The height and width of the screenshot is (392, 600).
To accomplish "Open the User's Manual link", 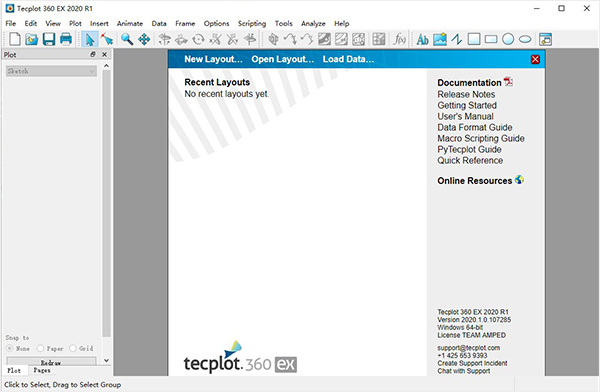I will [x=465, y=116].
